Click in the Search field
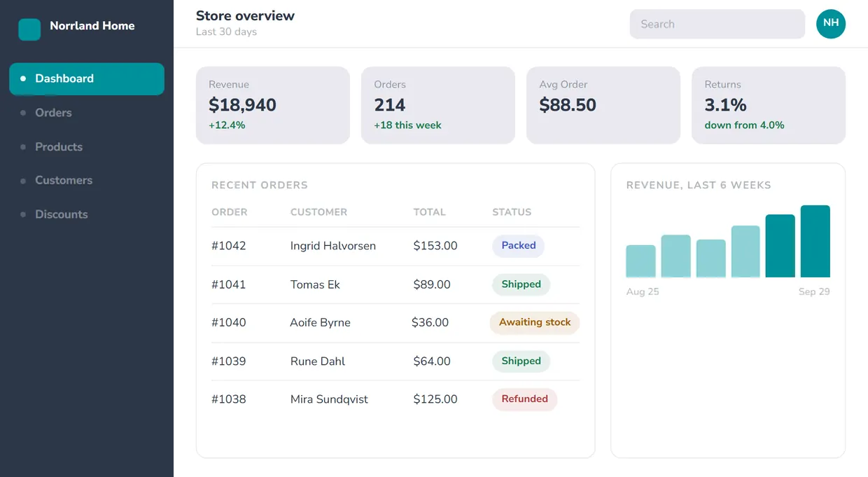Image resolution: width=868 pixels, height=477 pixels. 717,24
